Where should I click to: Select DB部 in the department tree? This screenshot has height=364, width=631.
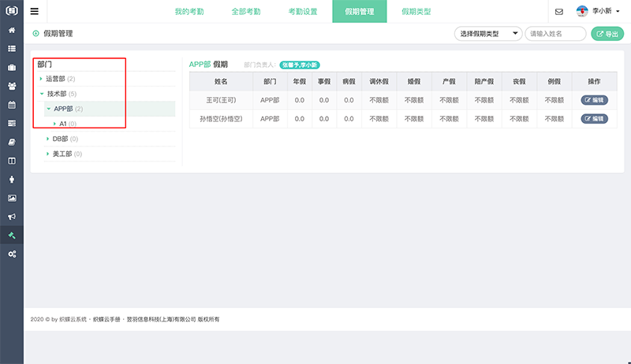point(61,139)
